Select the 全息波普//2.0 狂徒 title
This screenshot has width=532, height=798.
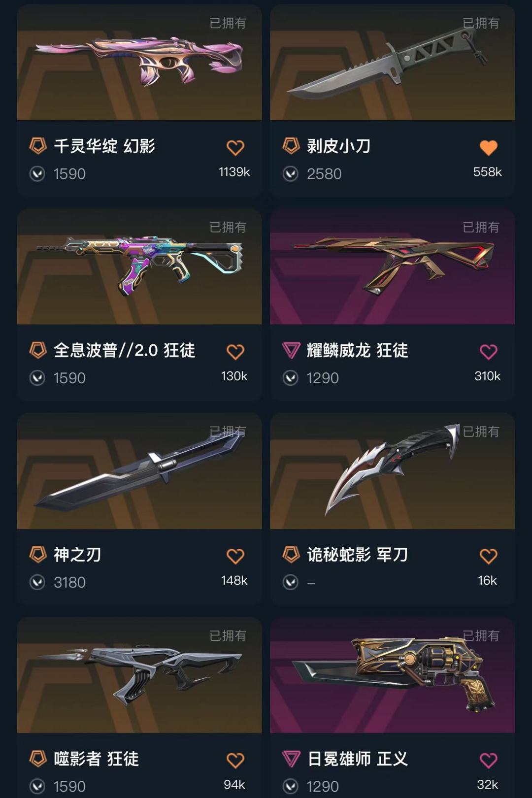click(125, 350)
